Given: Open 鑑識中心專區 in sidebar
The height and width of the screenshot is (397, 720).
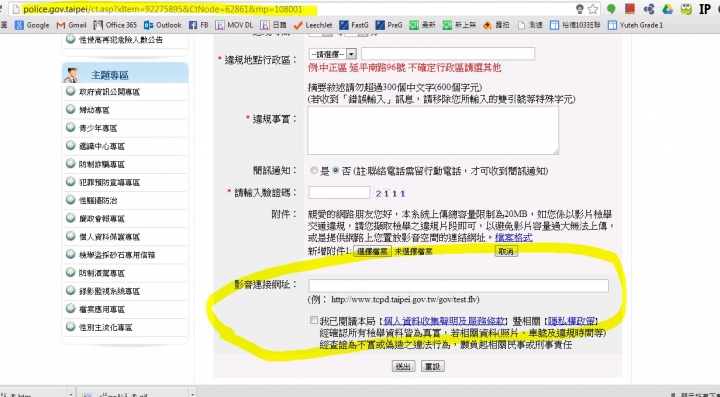Looking at the screenshot, I should pos(101,146).
